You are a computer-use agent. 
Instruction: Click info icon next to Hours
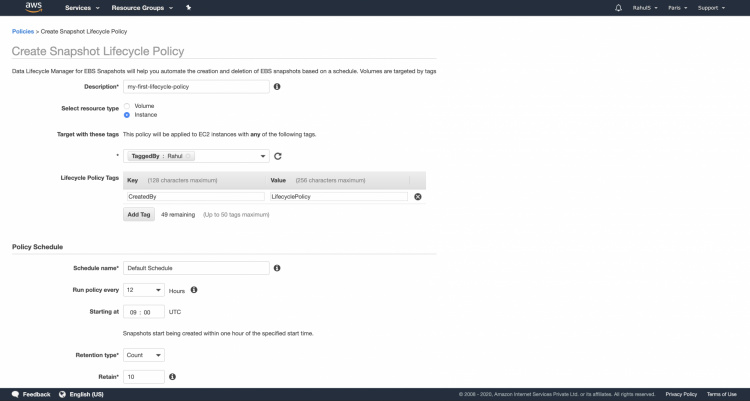pos(194,290)
